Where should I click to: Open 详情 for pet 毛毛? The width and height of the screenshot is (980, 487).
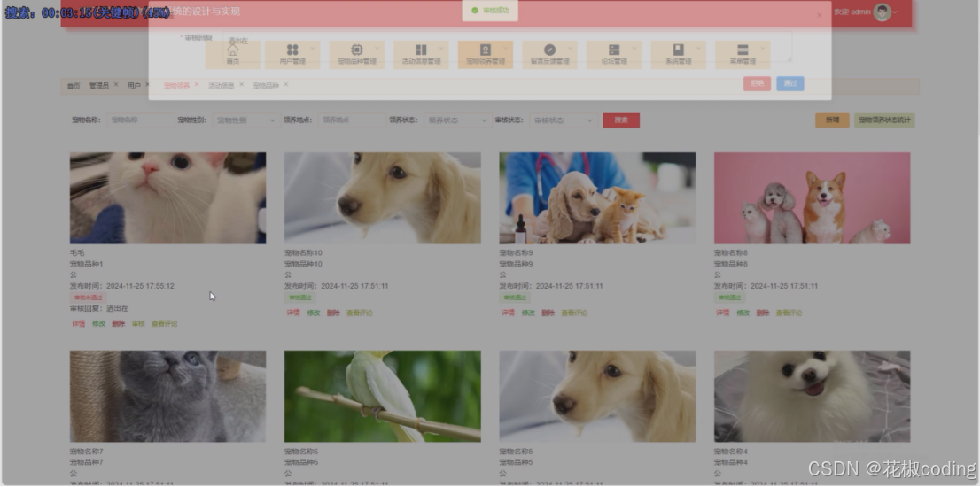[79, 324]
